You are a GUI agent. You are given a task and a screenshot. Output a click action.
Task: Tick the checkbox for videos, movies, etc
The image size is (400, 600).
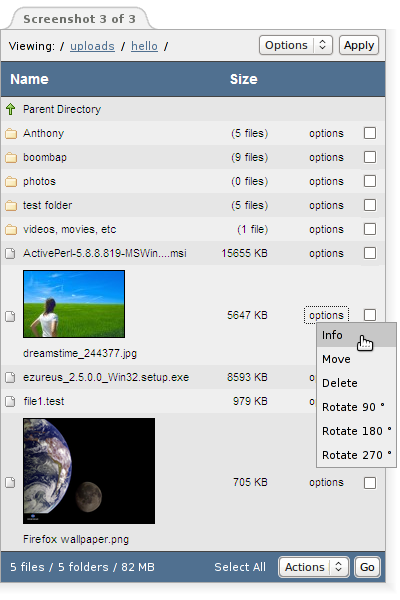[370, 229]
